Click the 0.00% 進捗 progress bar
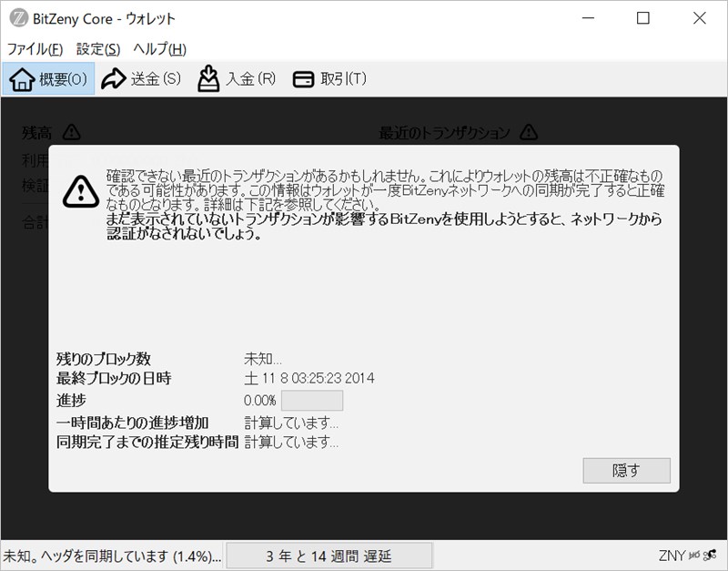 312,401
